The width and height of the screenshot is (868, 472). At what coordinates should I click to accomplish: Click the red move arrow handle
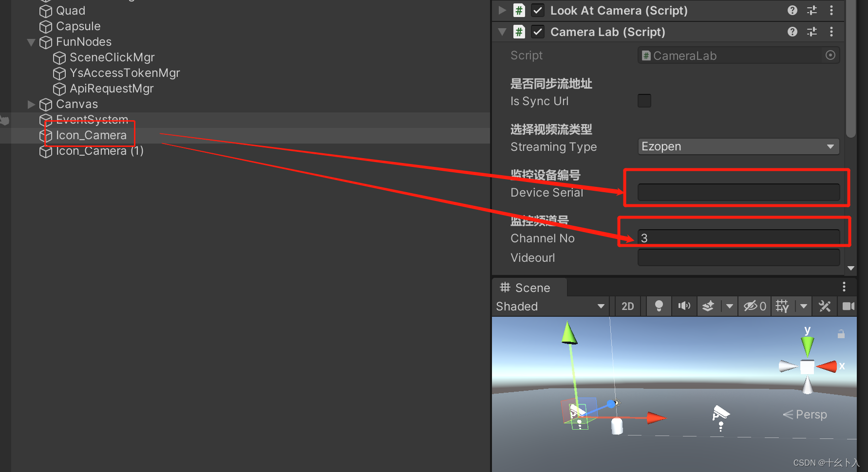656,418
